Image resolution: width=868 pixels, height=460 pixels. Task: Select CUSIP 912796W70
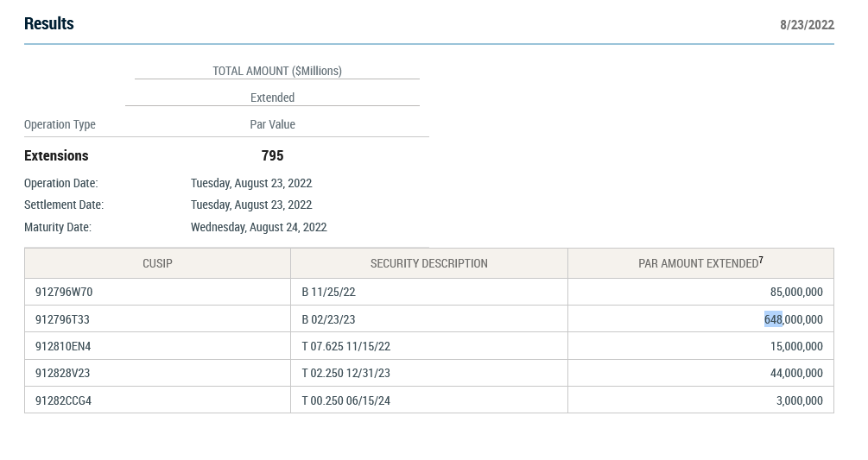(64, 292)
